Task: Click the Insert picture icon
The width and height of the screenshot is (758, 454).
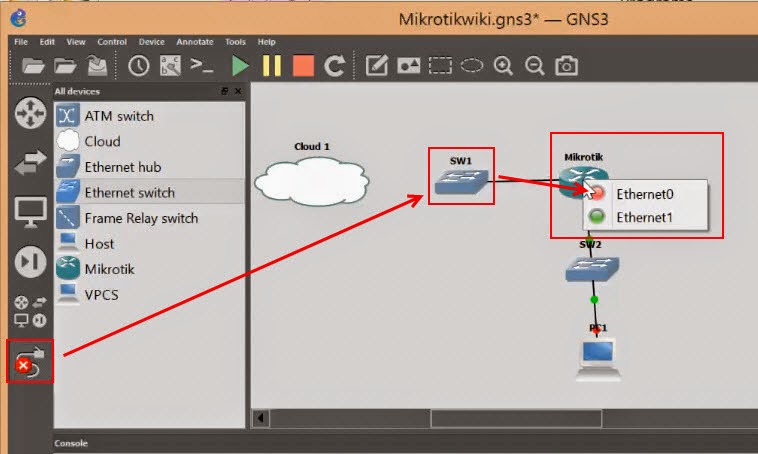Action: point(408,65)
